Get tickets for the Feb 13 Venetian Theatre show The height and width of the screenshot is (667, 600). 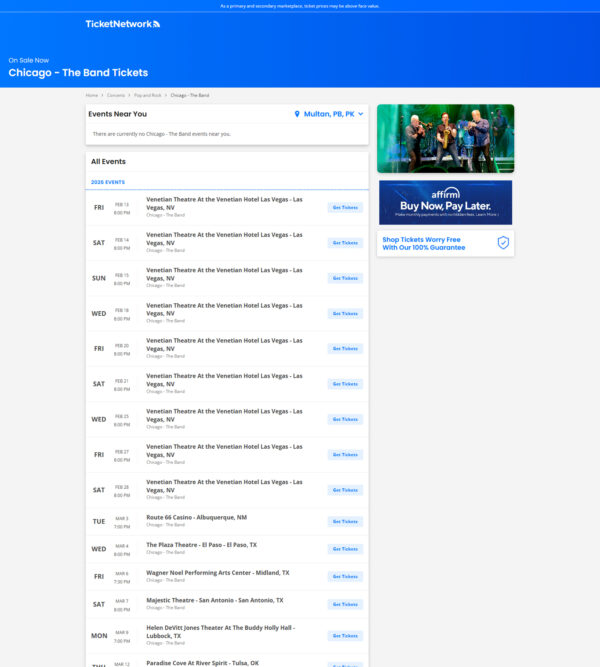click(x=345, y=208)
